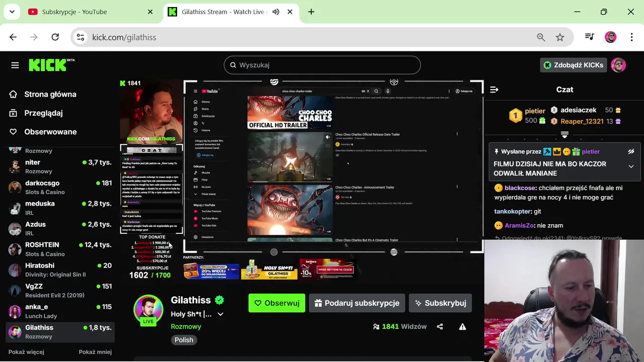Click the Gilathiss LIVE profile avatar
Image resolution: width=644 pixels, height=362 pixels.
click(x=148, y=310)
